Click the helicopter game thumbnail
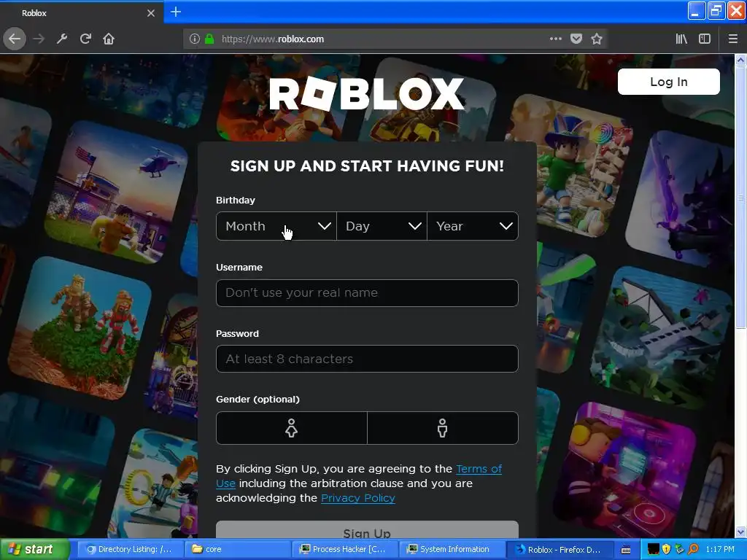The width and height of the screenshot is (747, 560). (x=116, y=192)
